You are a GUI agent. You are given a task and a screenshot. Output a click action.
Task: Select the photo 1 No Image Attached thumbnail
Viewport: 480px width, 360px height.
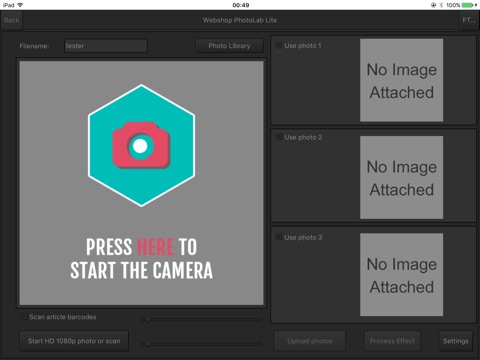point(402,80)
